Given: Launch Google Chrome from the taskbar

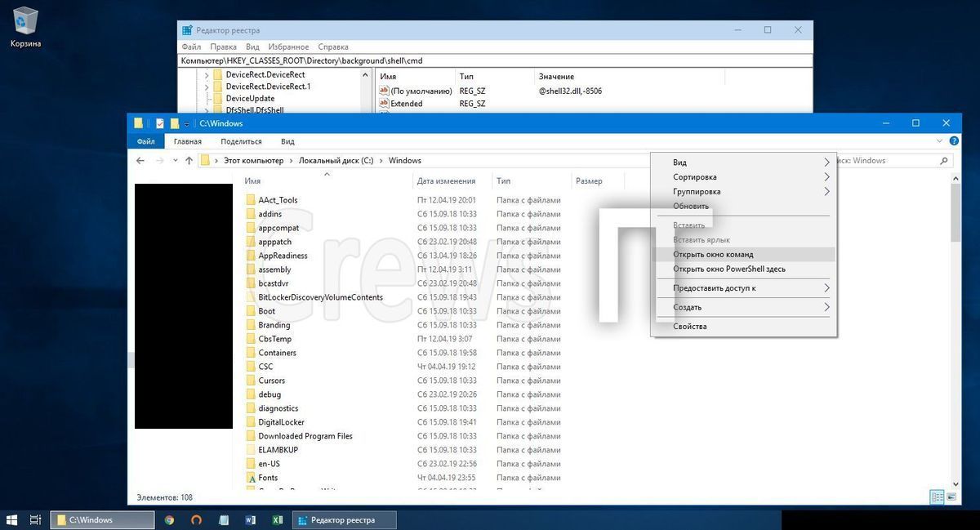Looking at the screenshot, I should click(x=169, y=519).
